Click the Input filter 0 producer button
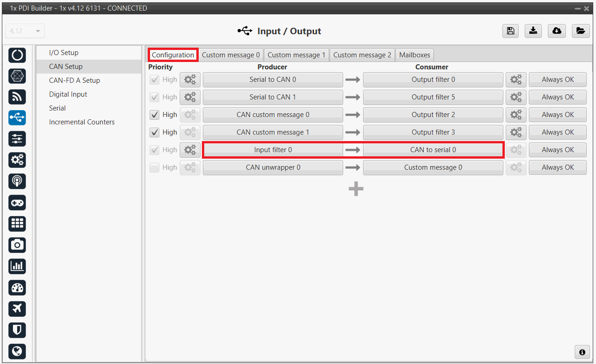This screenshot has width=596, height=364. [x=273, y=150]
